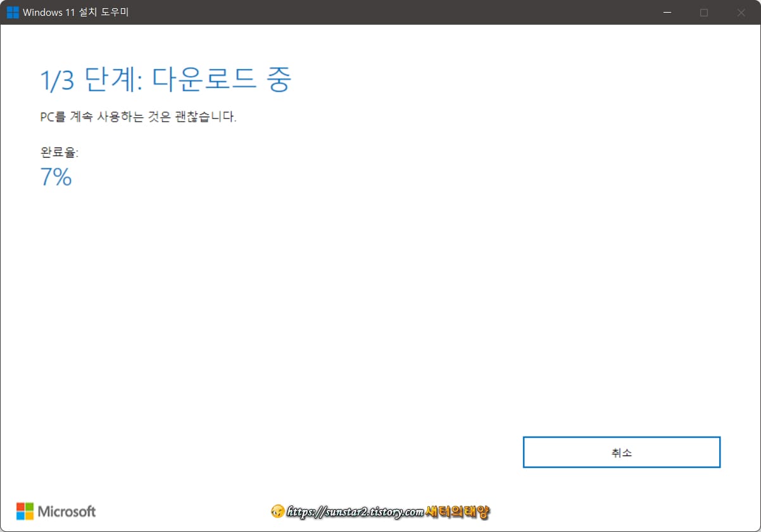761x532 pixels.
Task: Click the colored logo left of Microsoft text
Action: (x=25, y=512)
